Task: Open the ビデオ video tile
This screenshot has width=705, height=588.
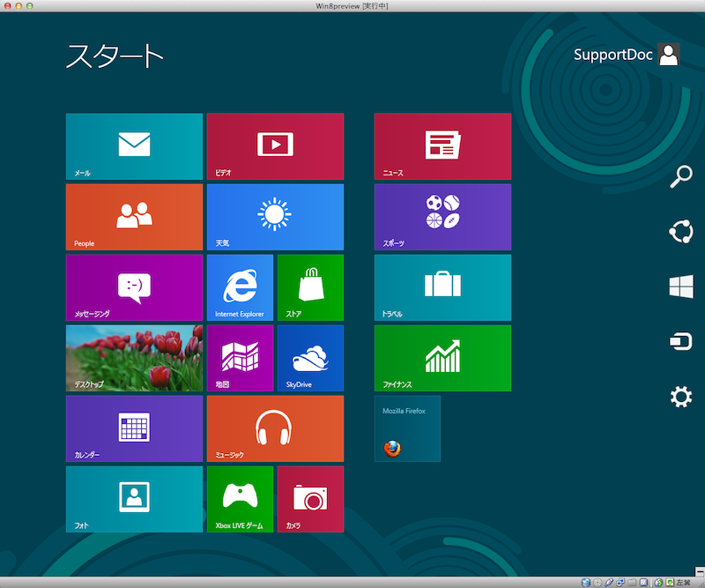Action: point(275,146)
